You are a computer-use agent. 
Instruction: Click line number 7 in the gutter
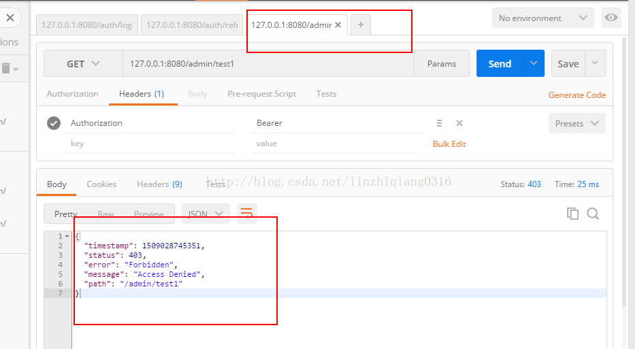point(61,293)
